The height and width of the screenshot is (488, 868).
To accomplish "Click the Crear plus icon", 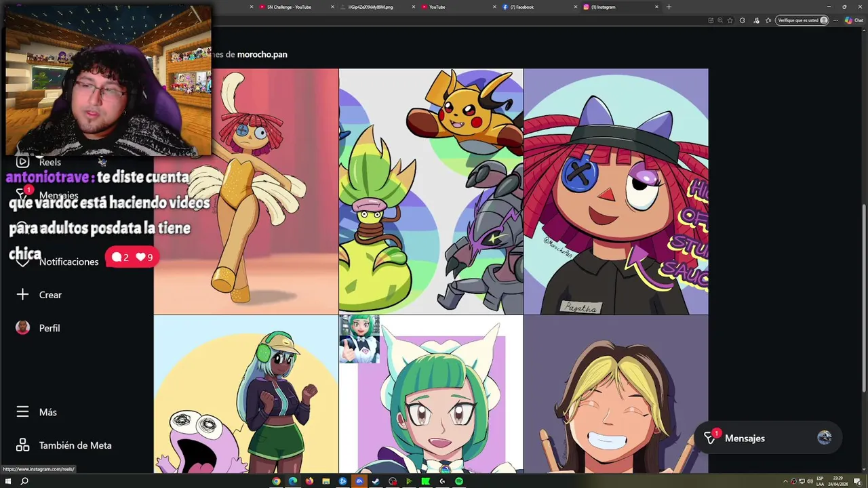I will pyautogui.click(x=22, y=295).
